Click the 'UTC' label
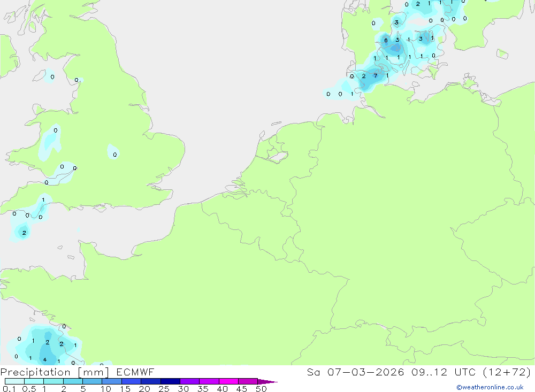 [465, 372]
